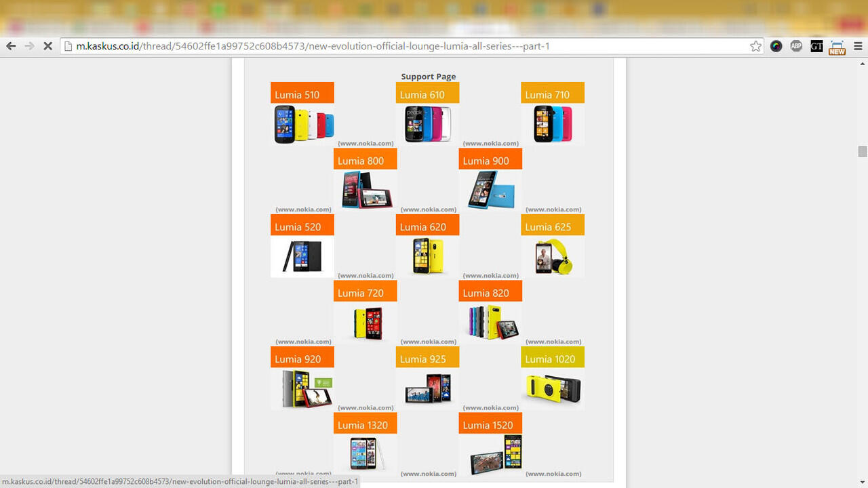This screenshot has width=868, height=488.
Task: Click the nokia.com caption right of Lumia 510
Action: point(366,143)
